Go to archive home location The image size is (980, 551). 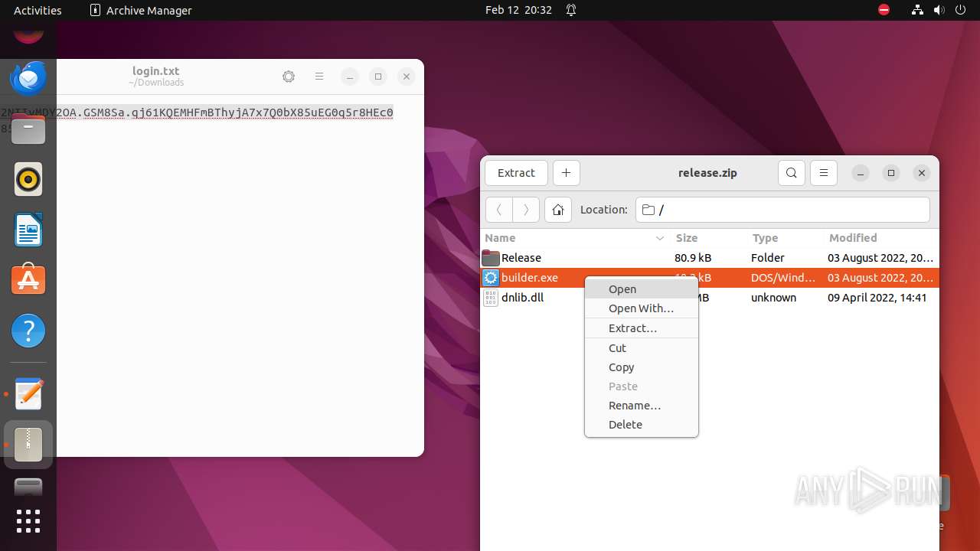coord(558,210)
